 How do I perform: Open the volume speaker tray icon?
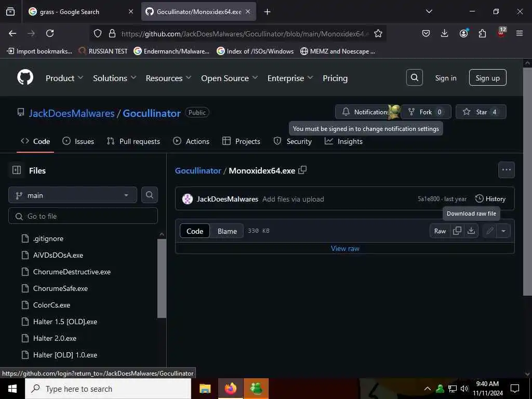464,389
